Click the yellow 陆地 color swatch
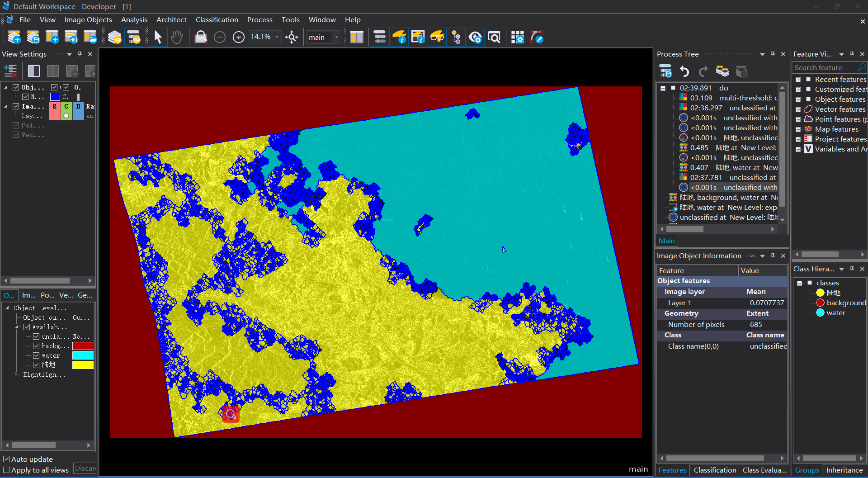Screen dimensions: 868x478 83,365
